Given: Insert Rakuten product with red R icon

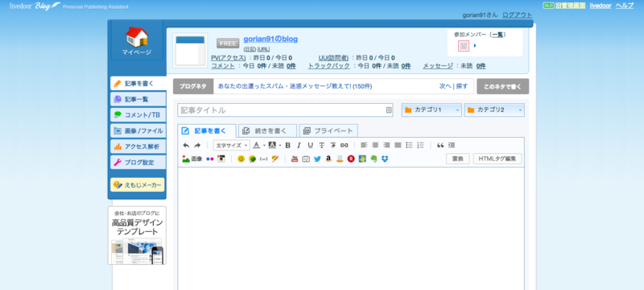Looking at the screenshot, I should tap(351, 159).
